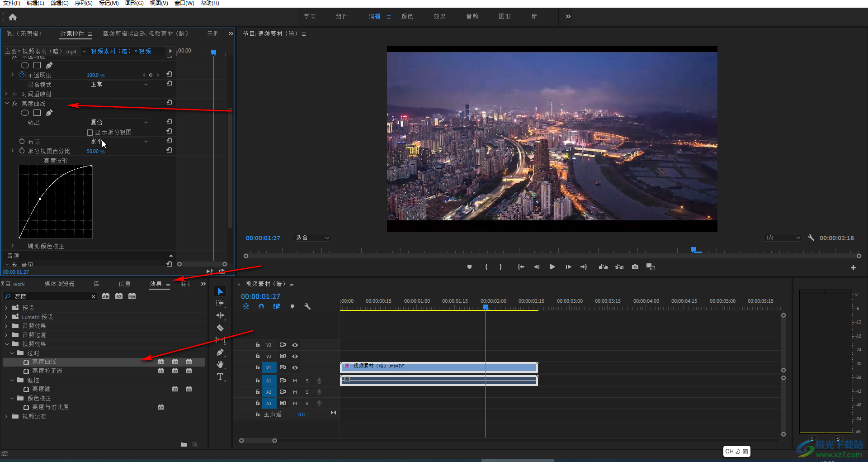Toggle lock on V1 track

coord(257,367)
